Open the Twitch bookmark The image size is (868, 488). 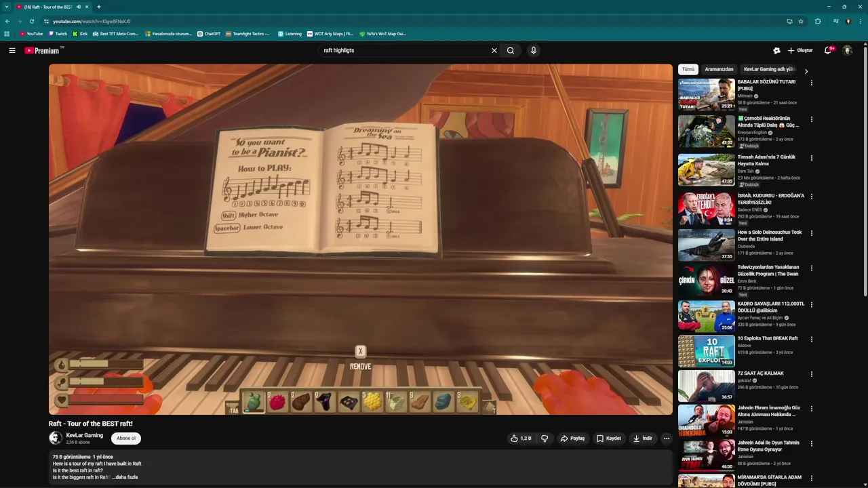click(58, 33)
